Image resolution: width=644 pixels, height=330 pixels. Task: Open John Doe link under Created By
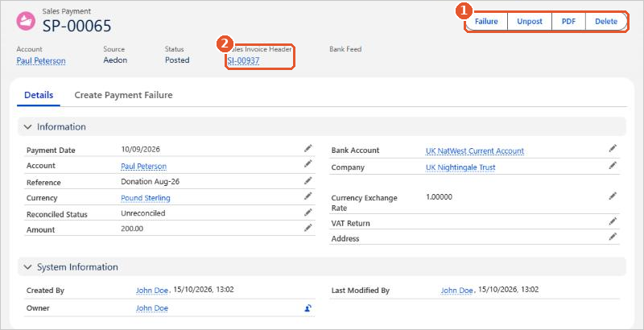152,291
